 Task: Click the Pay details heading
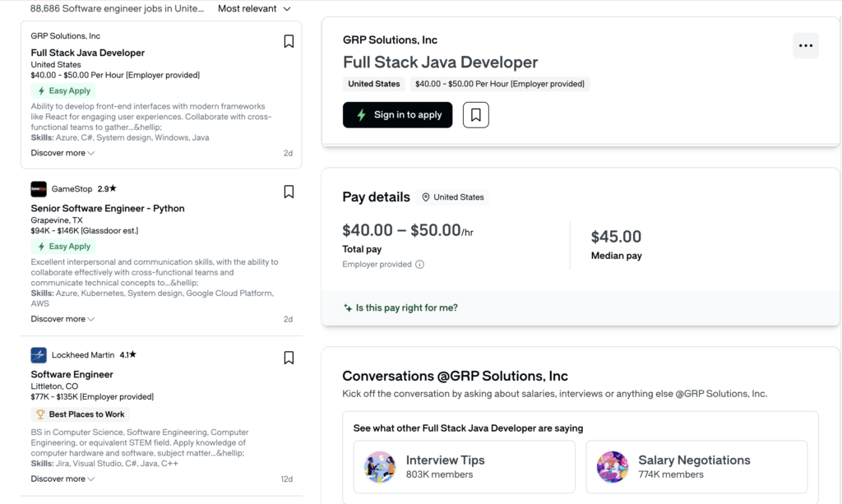pos(376,197)
